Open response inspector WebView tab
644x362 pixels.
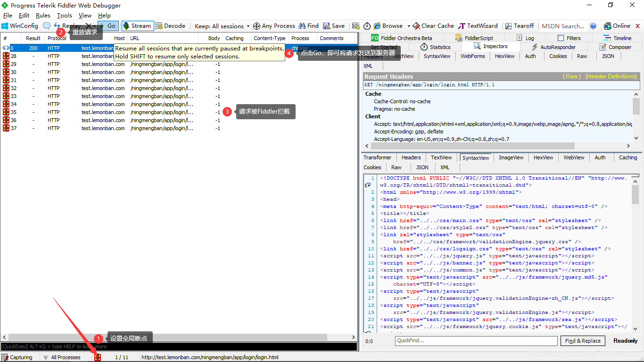click(574, 157)
